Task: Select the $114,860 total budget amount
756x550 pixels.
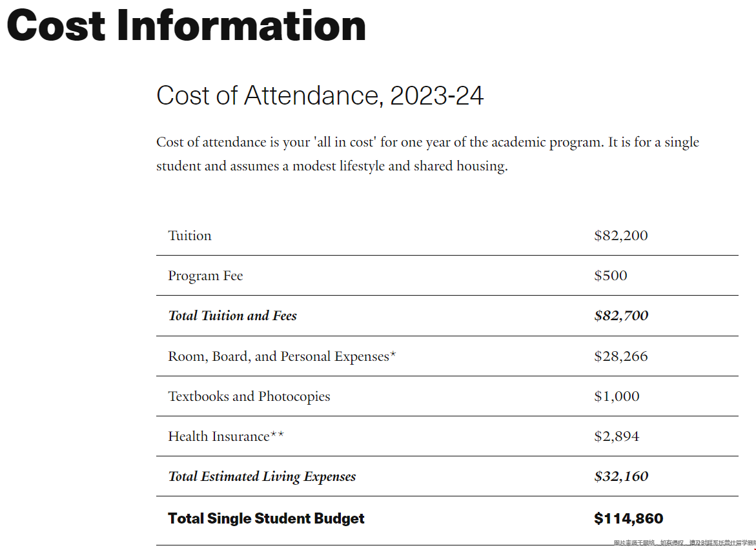Action: (x=628, y=518)
